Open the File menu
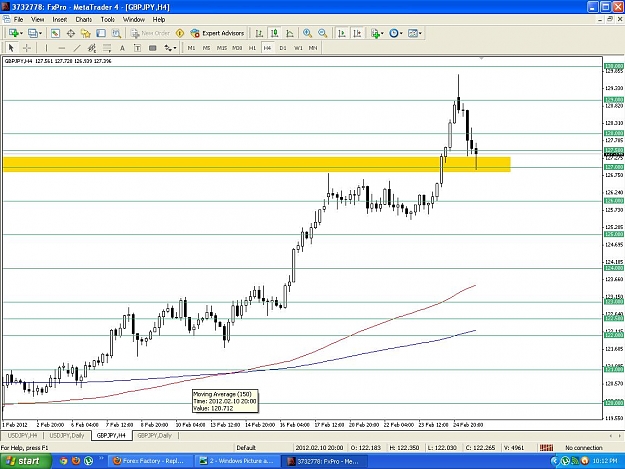 click(18, 20)
